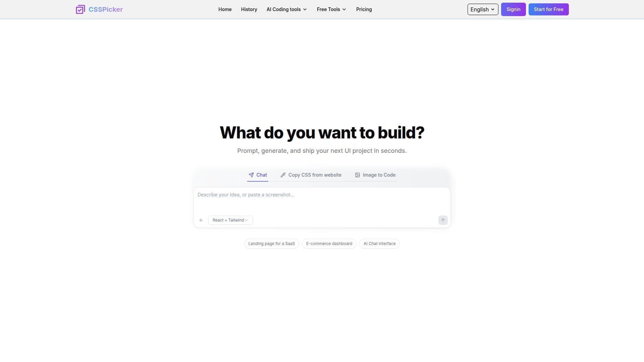Click the eyedropper Copy CSS icon
Viewport: 644px width, 362px height.
point(283,175)
